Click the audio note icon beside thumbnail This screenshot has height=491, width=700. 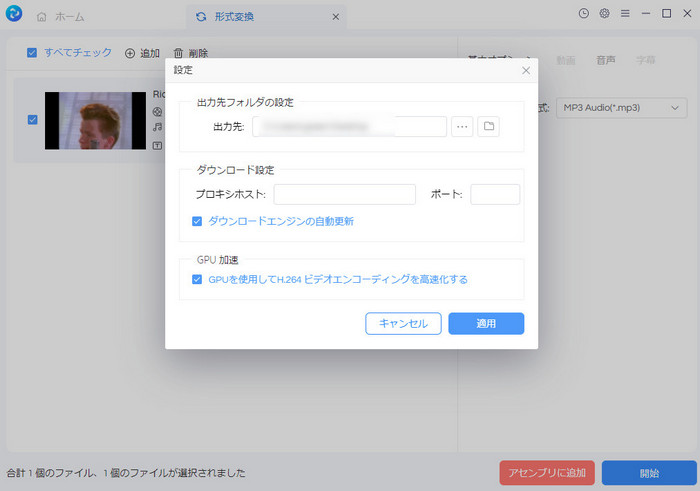157,127
